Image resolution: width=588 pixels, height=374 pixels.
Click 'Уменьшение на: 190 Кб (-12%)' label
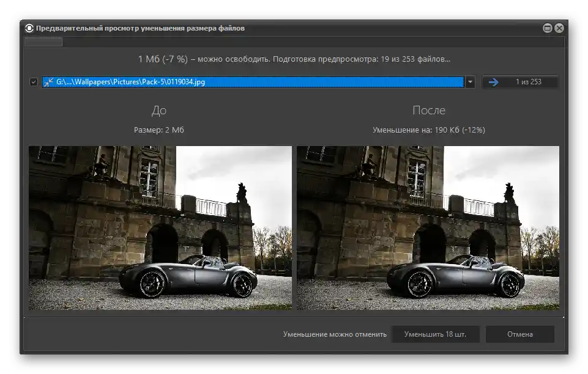click(x=429, y=130)
